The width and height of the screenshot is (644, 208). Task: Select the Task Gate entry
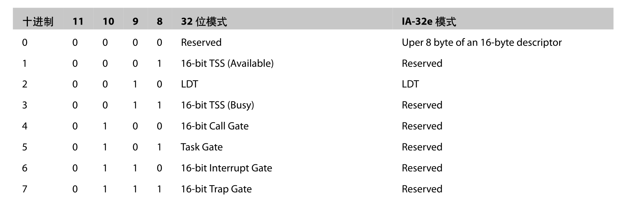pos(202,147)
